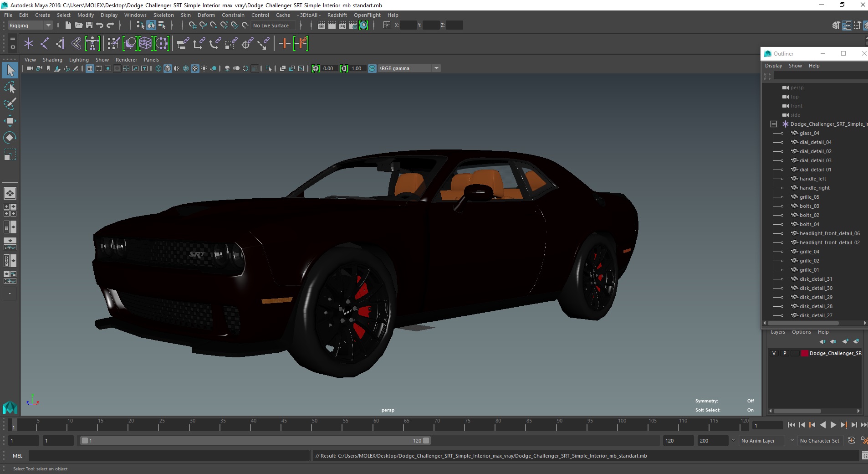Viewport: 868px width, 474px height.
Task: Click the Create Joint shelf icon
Action: (x=45, y=43)
